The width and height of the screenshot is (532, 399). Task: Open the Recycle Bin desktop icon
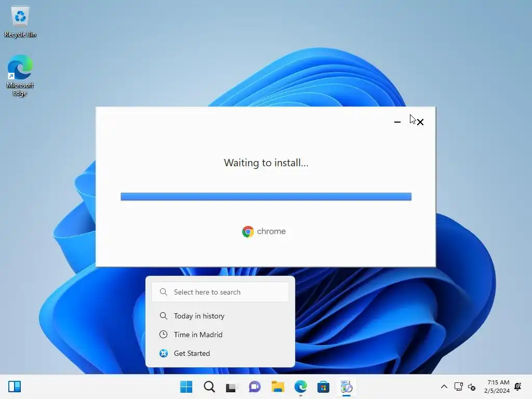pos(20,22)
